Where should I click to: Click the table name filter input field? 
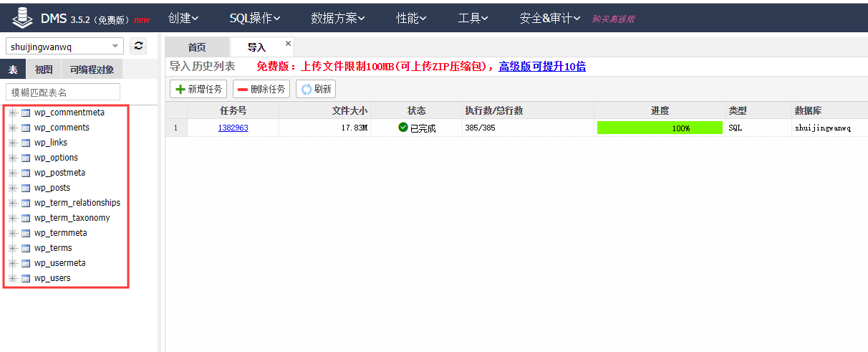coord(63,92)
